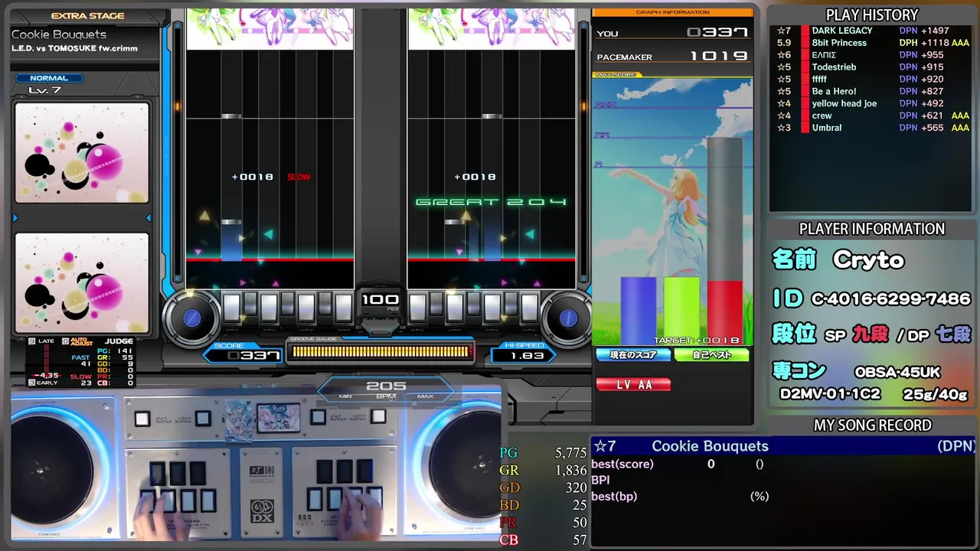Screen dimensions: 980x551
Task: Click the player name Cryto
Action: 868,260
